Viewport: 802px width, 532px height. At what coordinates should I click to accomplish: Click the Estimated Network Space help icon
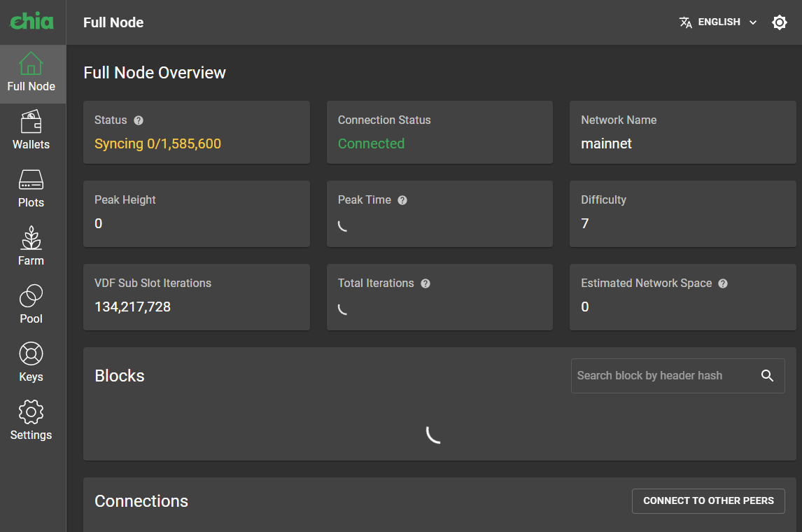click(x=723, y=284)
